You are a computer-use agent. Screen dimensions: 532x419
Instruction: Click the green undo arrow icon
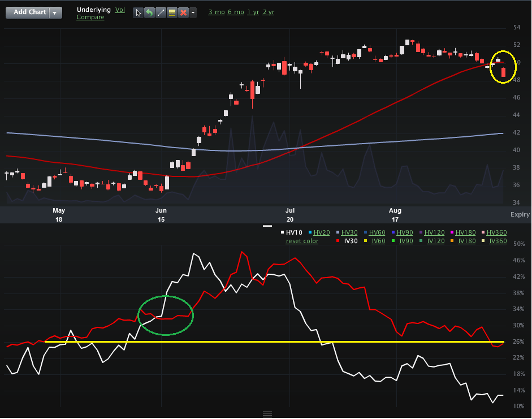tap(150, 12)
